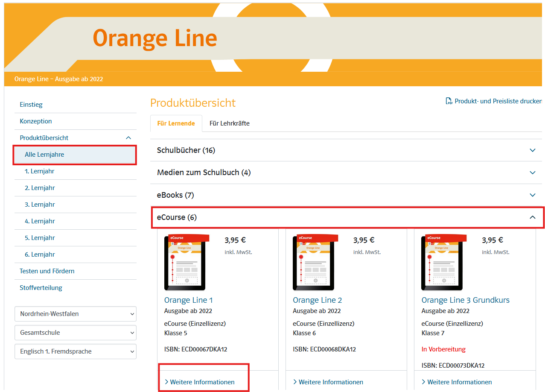Viewport: 545px width, 392px height.
Task: Open the Gesamtschule school type dropdown
Action: point(76,333)
